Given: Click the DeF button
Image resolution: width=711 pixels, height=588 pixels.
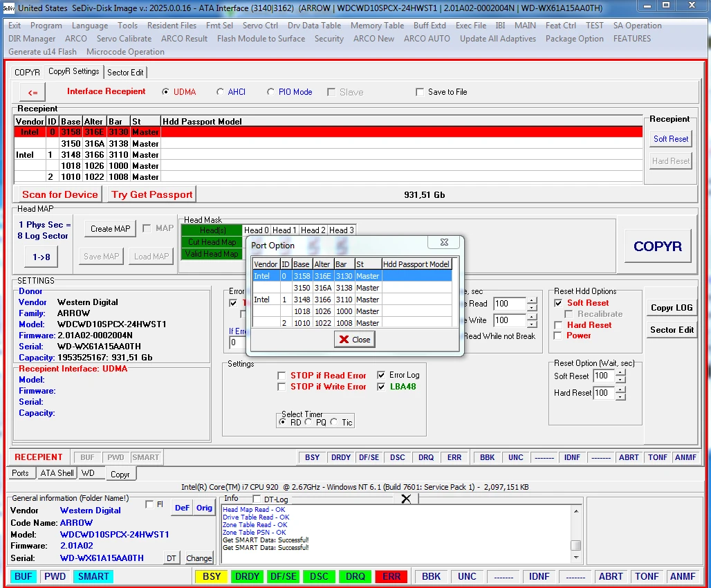Looking at the screenshot, I should 182,508.
